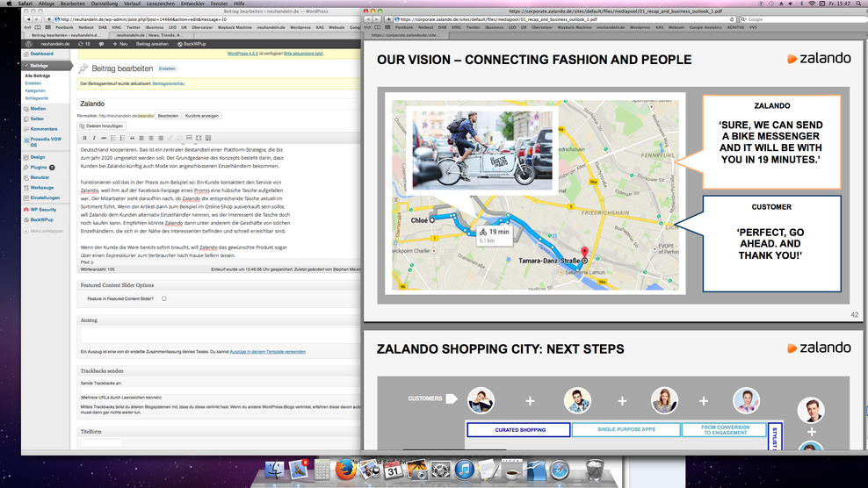Click Neu in WordPress admin bar
The height and width of the screenshot is (488, 868).
point(120,44)
